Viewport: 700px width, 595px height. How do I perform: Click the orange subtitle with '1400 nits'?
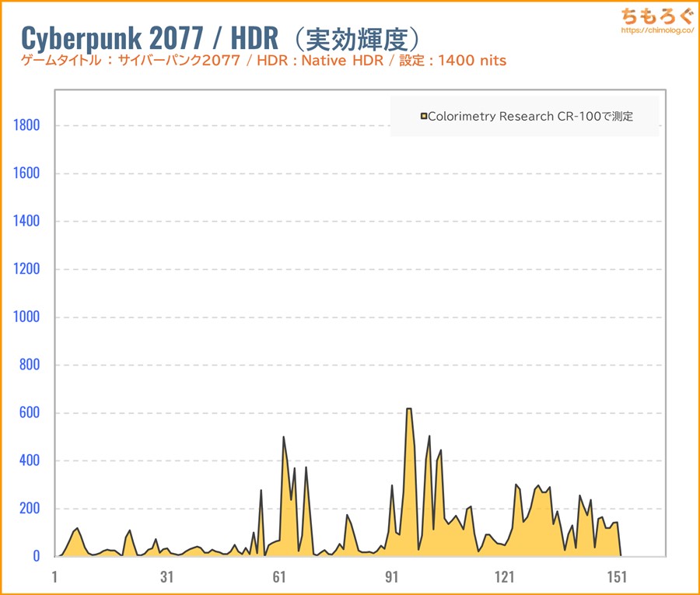pos(264,60)
